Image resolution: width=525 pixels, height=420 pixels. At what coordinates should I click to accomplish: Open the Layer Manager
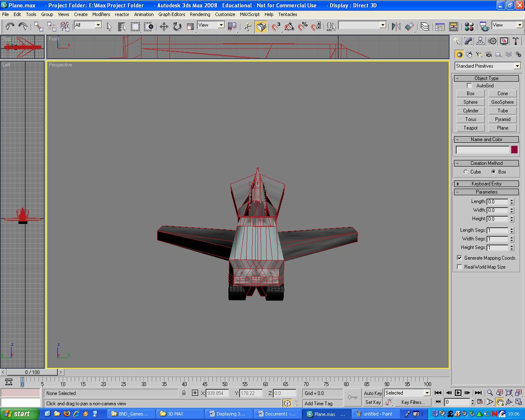click(x=425, y=26)
